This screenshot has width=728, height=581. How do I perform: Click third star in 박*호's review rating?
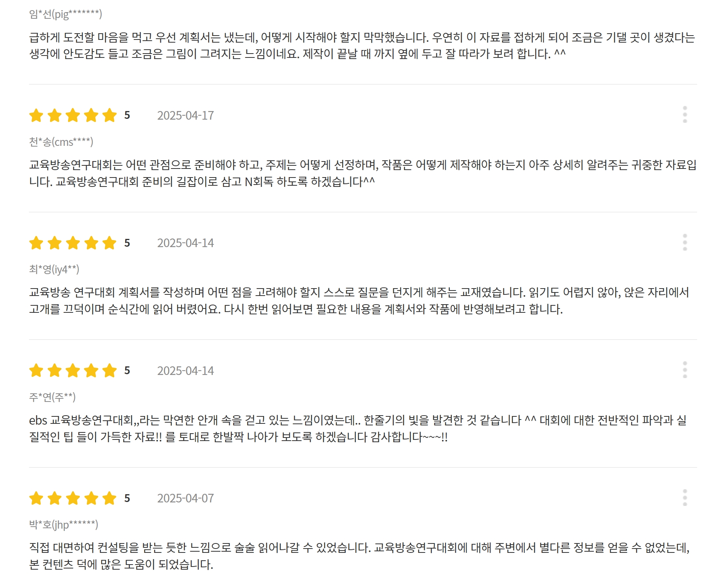[73, 498]
